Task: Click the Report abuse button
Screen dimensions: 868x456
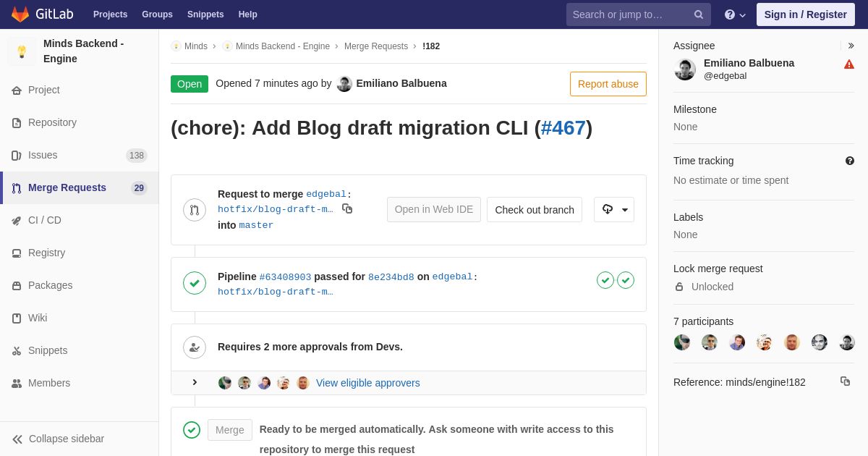Action: pyautogui.click(x=608, y=84)
